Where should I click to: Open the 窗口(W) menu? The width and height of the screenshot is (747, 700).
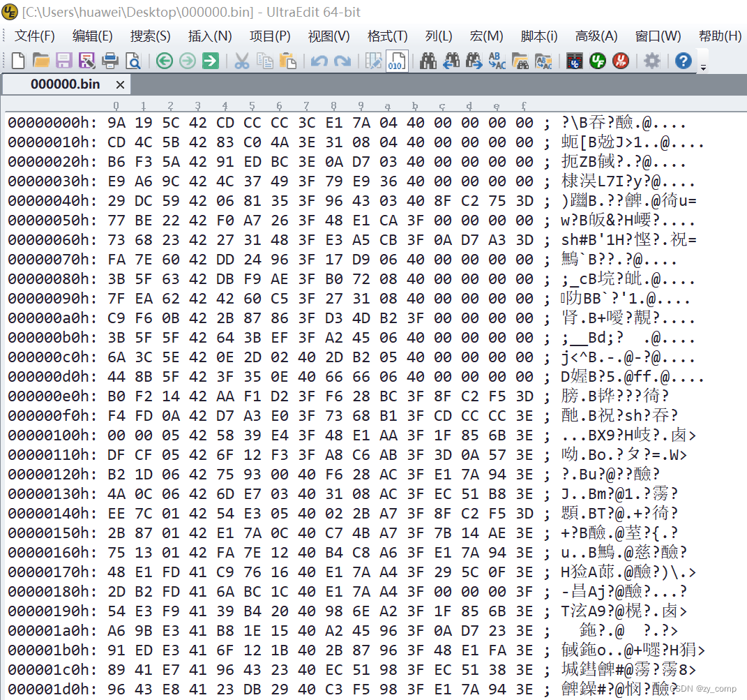658,36
